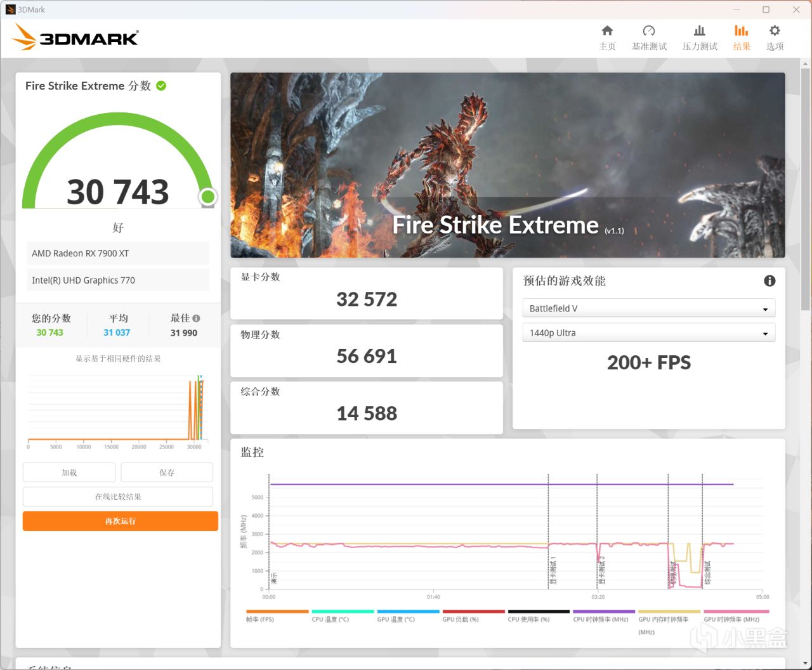Click the AMD Radeon RX 7900 XT row
812x670 pixels.
118,253
